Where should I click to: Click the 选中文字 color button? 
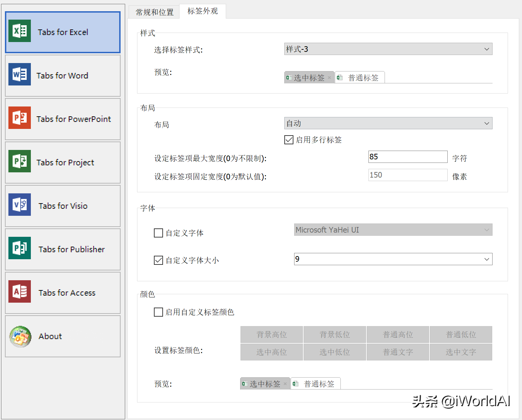click(x=461, y=352)
